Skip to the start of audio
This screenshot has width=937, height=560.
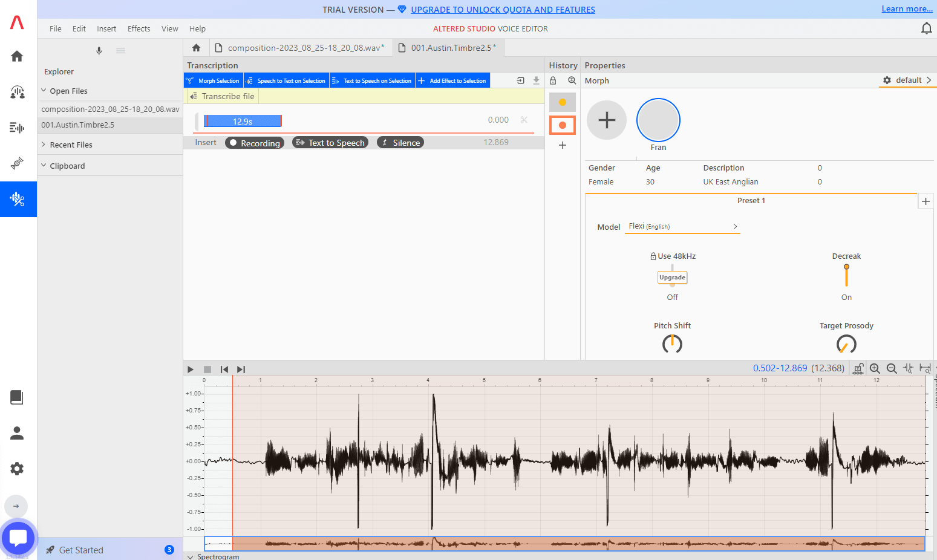coord(224,370)
